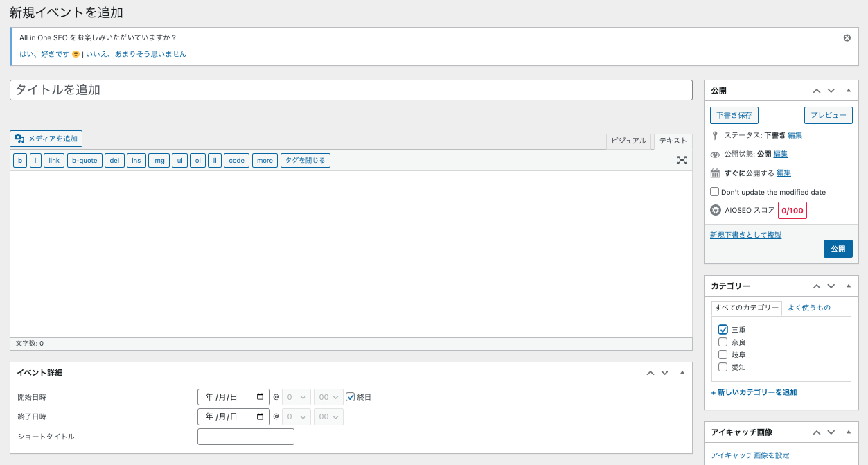The height and width of the screenshot is (465, 868).
Task: Insert img image tag
Action: coord(159,161)
